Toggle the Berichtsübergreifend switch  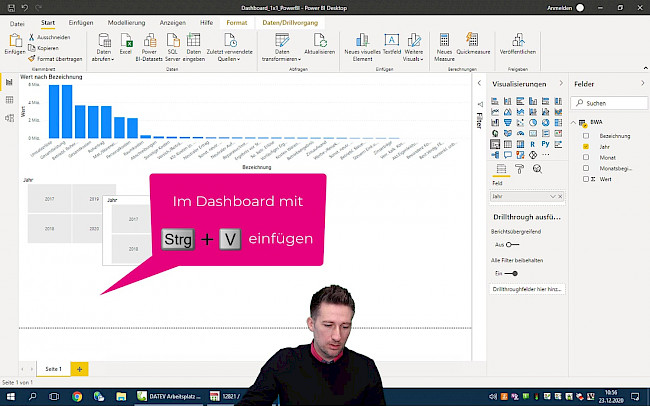pyautogui.click(x=513, y=243)
